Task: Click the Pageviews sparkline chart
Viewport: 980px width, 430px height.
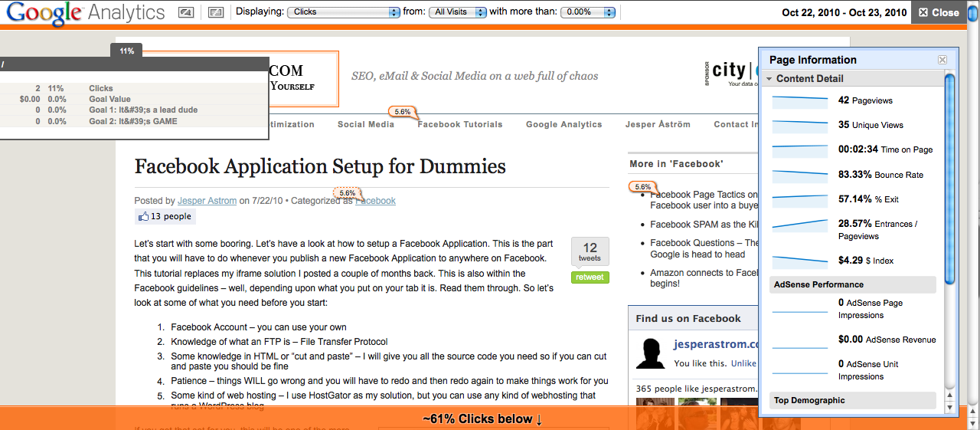Action: [800, 100]
